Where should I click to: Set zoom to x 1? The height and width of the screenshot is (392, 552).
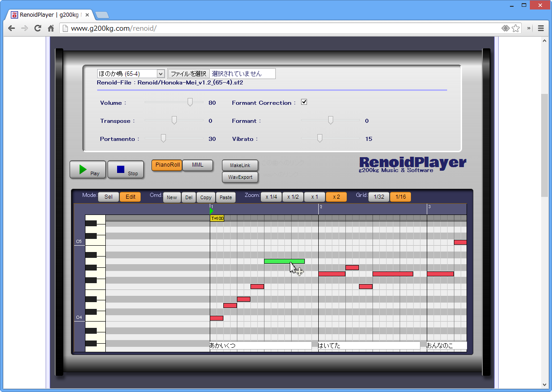315,197
